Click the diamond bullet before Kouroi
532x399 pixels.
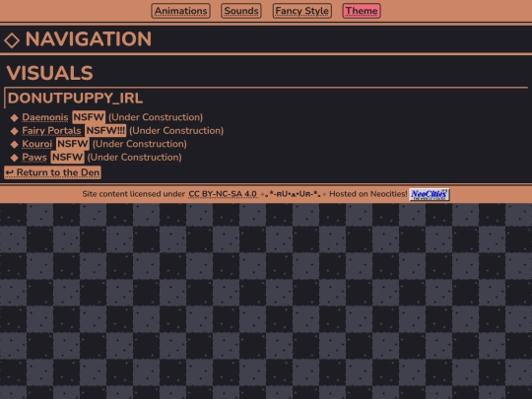pos(14,144)
